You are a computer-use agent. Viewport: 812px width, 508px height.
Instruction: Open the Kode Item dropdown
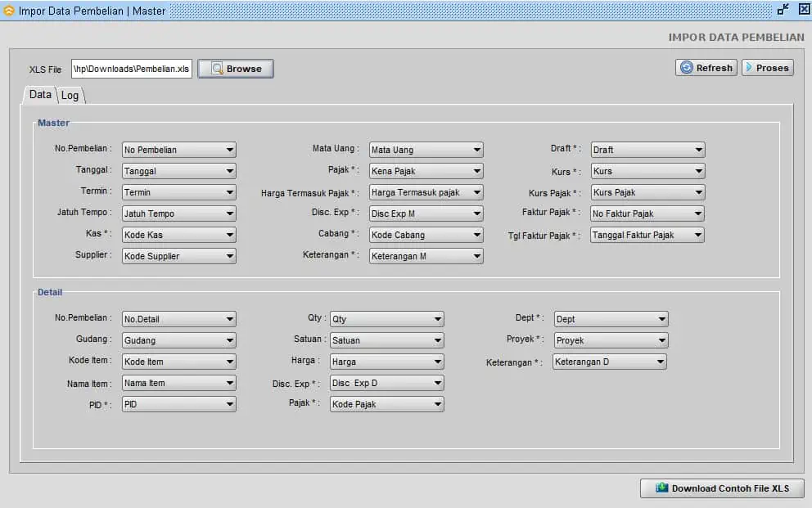179,362
